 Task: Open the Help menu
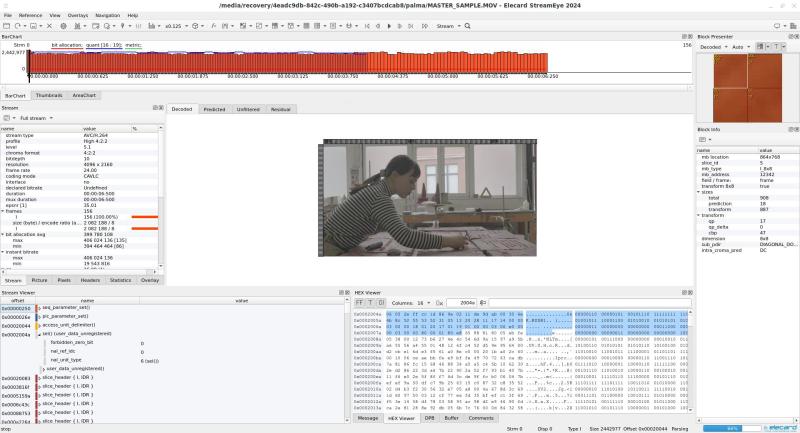[x=133, y=15]
